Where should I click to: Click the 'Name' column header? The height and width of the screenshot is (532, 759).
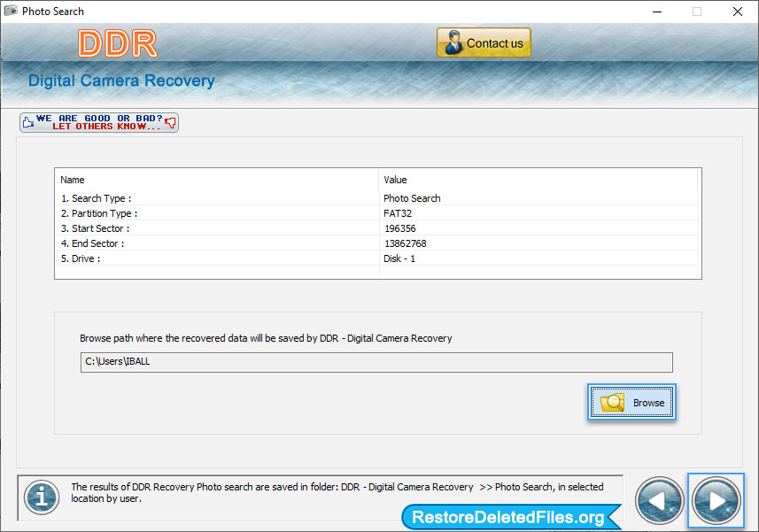217,180
